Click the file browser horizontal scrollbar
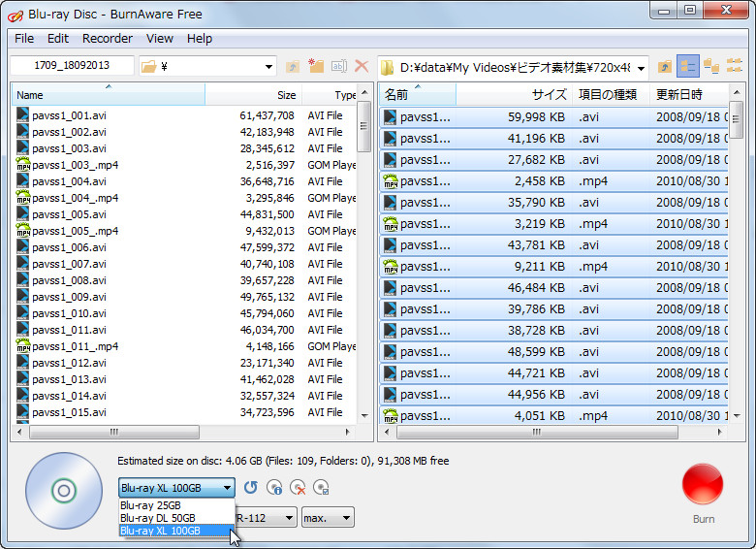Screen dimensions: 756x549 coord(537,432)
